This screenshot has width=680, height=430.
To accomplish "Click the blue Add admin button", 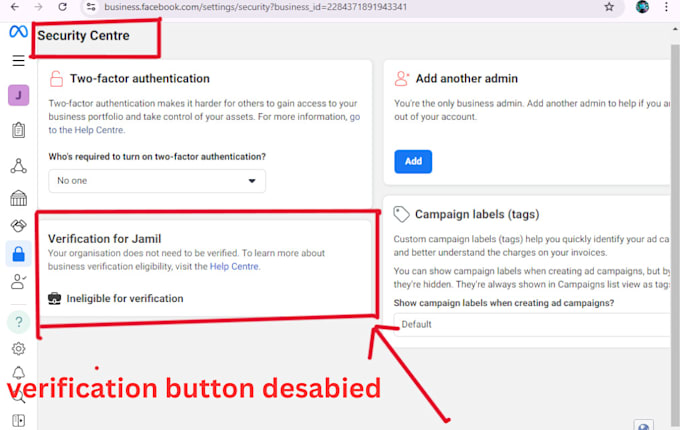I will click(x=413, y=161).
